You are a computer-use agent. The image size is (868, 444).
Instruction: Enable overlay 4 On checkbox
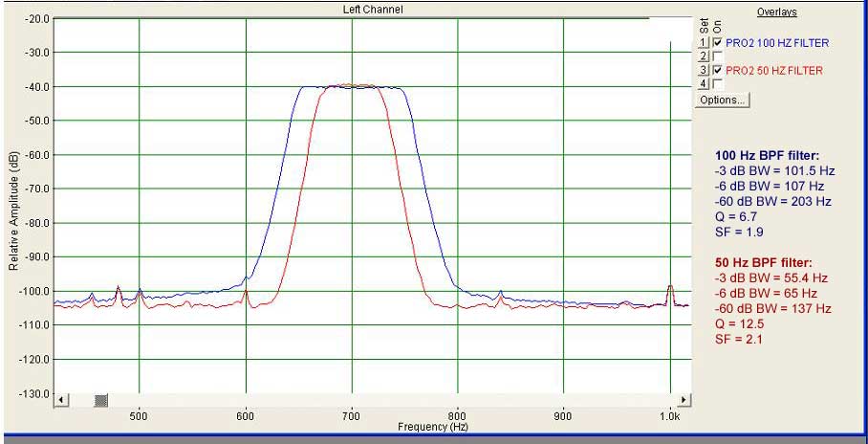pyautogui.click(x=717, y=83)
